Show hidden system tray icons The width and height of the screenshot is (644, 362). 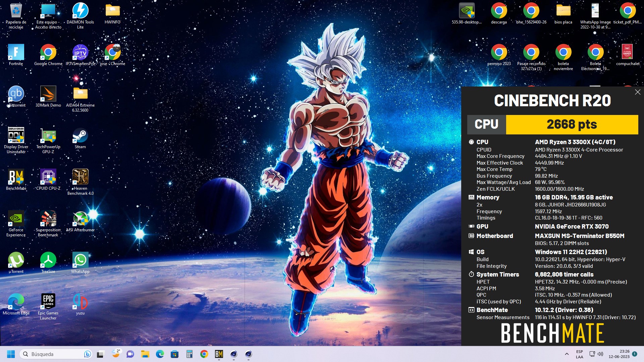tap(567, 354)
